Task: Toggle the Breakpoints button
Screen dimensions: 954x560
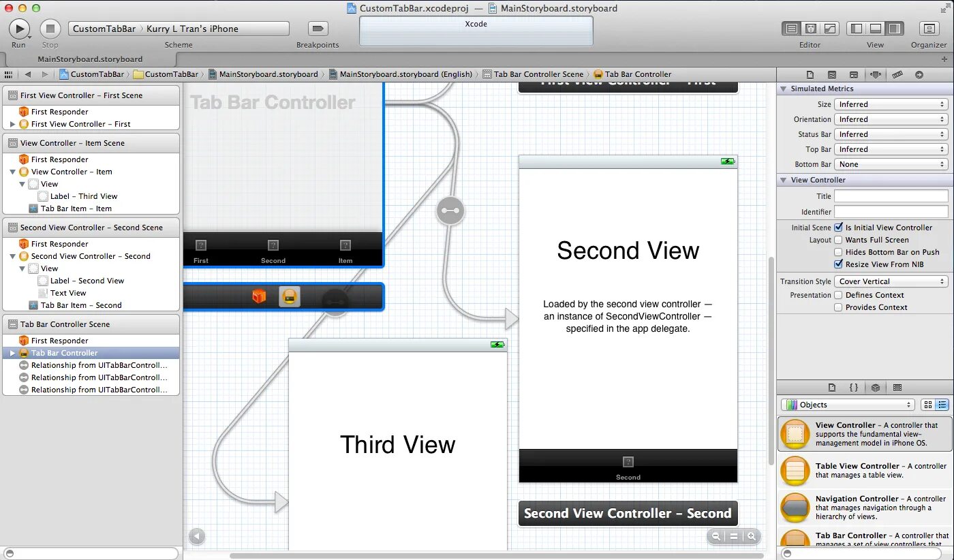Action: (318, 29)
